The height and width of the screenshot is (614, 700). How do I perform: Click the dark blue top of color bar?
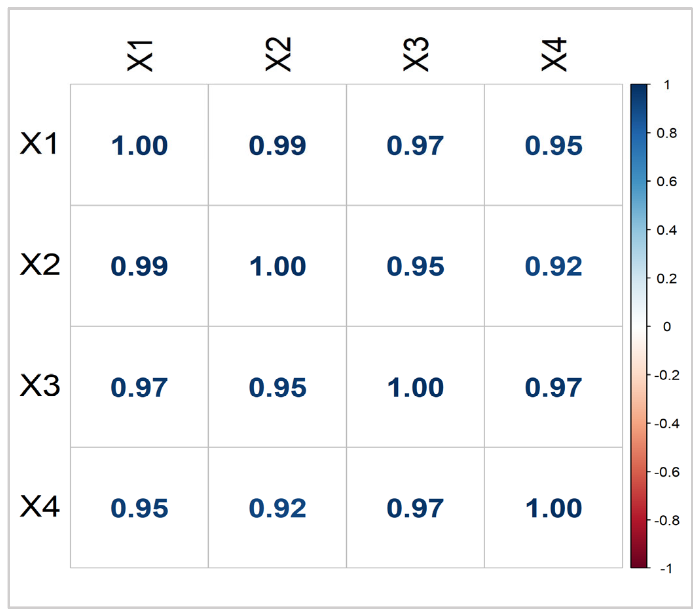click(639, 90)
